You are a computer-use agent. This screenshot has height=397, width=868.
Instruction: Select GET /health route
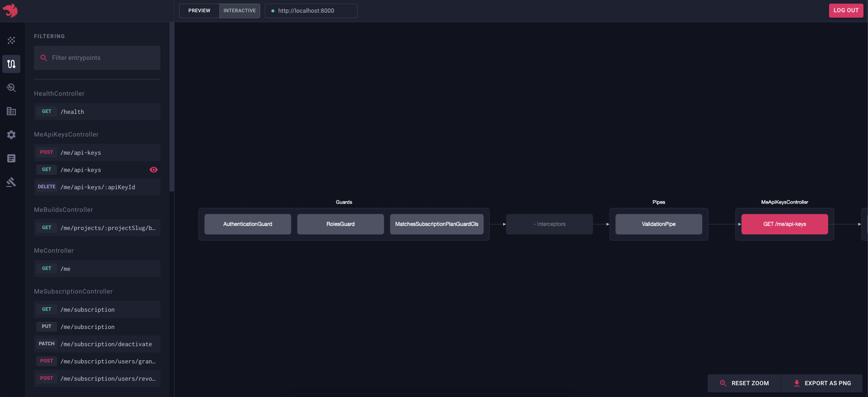(x=97, y=112)
